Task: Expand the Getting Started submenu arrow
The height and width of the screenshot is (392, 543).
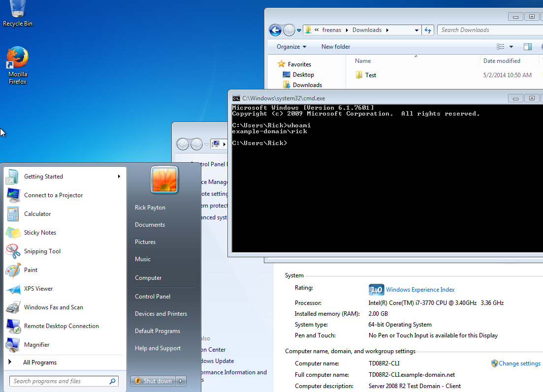Action: tap(119, 177)
